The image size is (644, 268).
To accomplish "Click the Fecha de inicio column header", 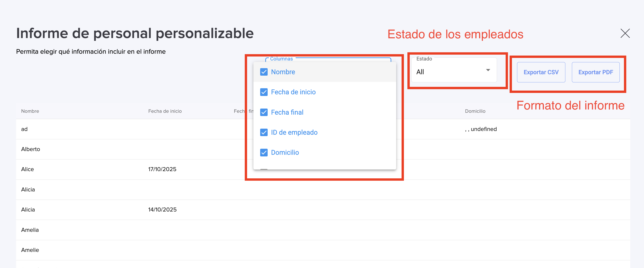I will tap(165, 111).
